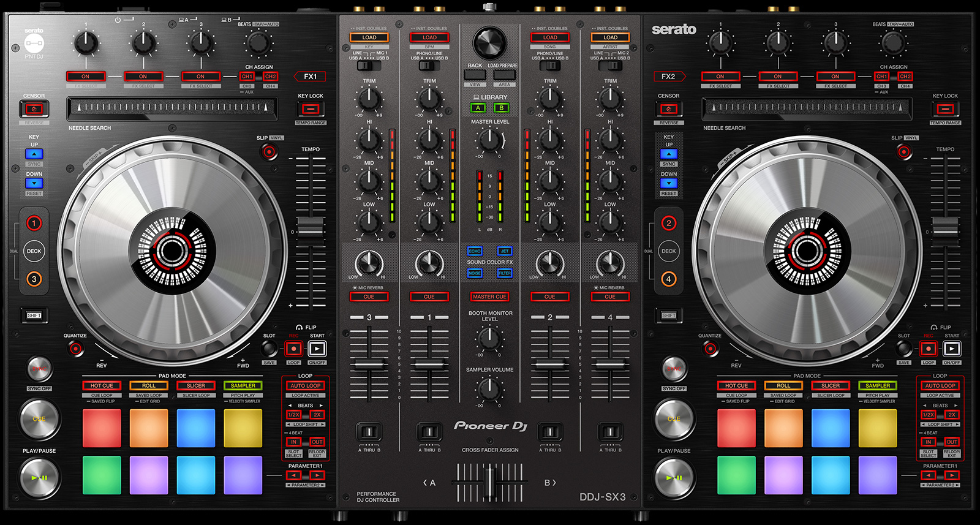This screenshot has height=525, width=980.
Task: Select left deck SAMPLER pad mode
Action: [243, 385]
